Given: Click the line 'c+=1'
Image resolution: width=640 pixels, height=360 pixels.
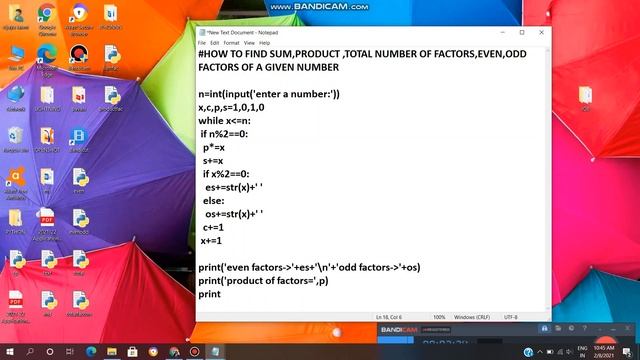Looking at the screenshot, I should [213, 227].
